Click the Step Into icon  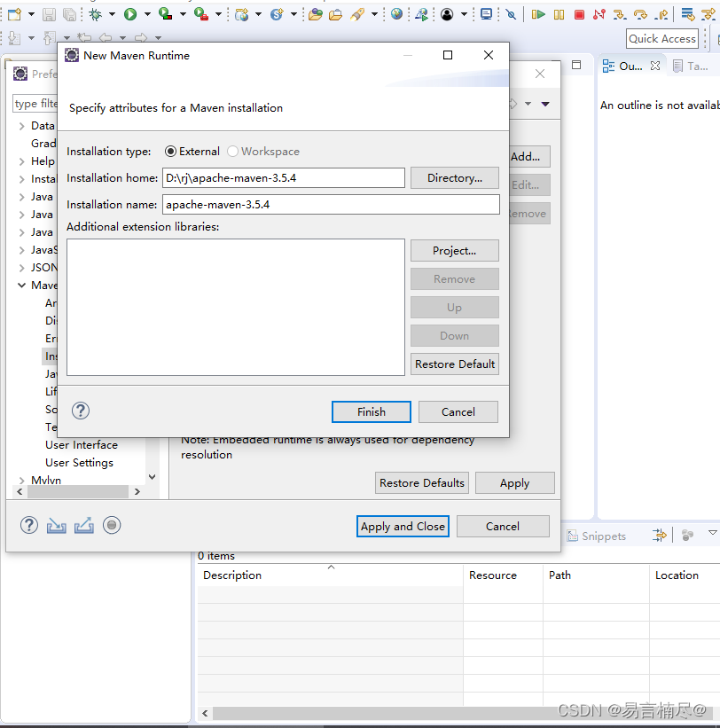(619, 15)
